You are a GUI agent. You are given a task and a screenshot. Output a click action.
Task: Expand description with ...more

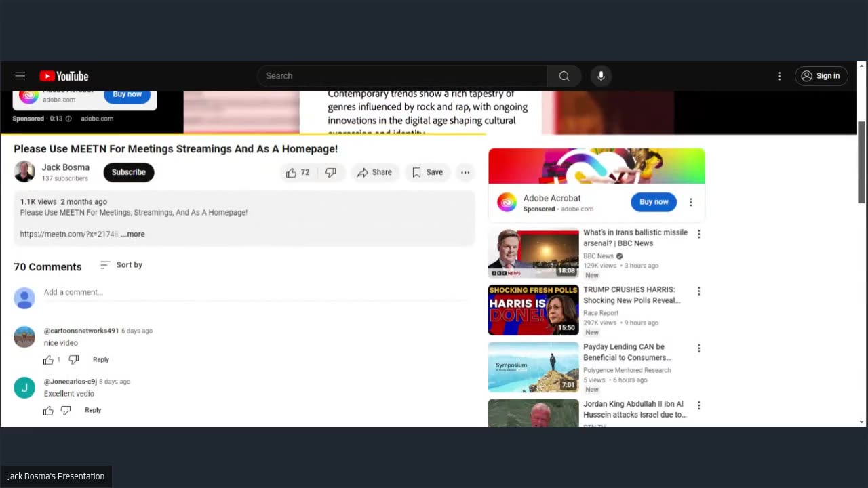133,234
